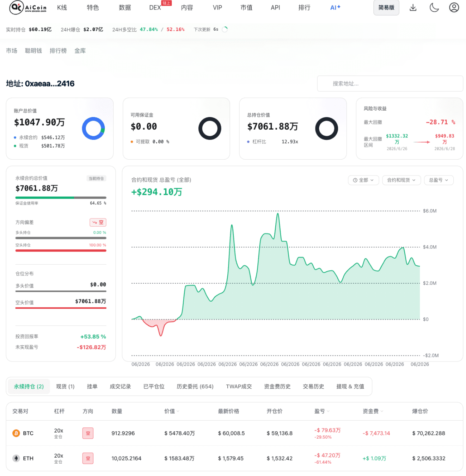Toggle dark mode moon icon
This screenshot has width=466, height=476.
point(434,7)
